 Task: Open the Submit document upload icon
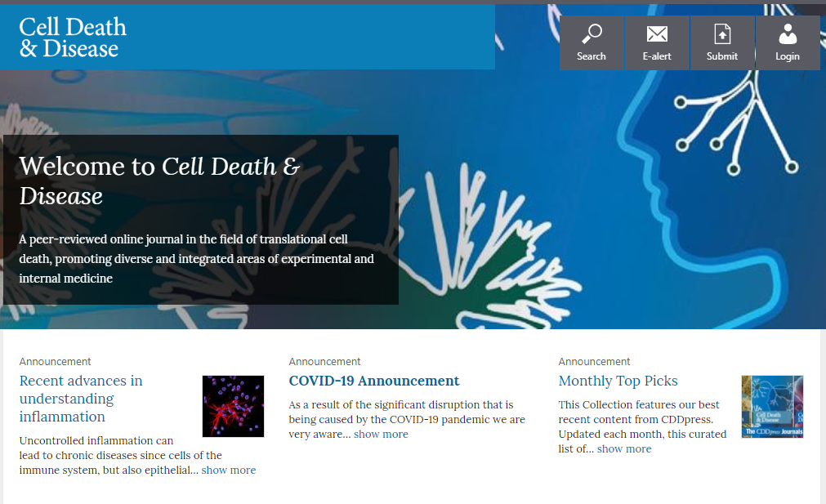click(x=722, y=34)
